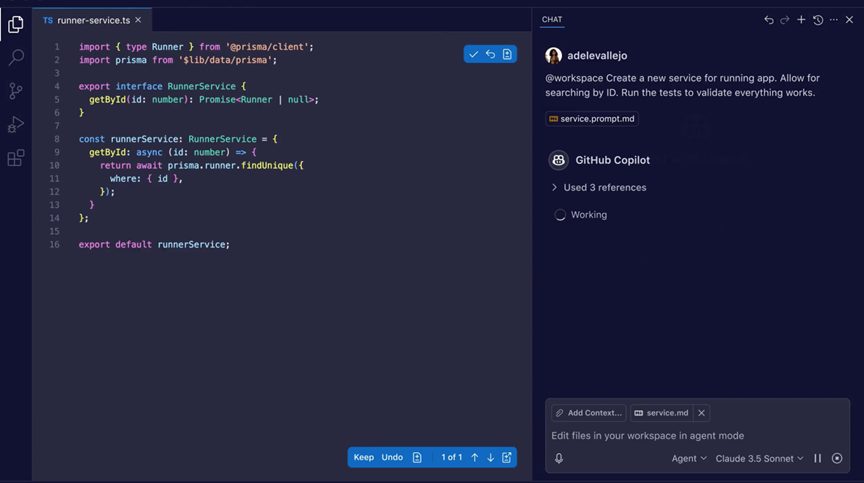Click the GitHub Copilot name label
Image resolution: width=864 pixels, height=483 pixels.
pos(612,160)
